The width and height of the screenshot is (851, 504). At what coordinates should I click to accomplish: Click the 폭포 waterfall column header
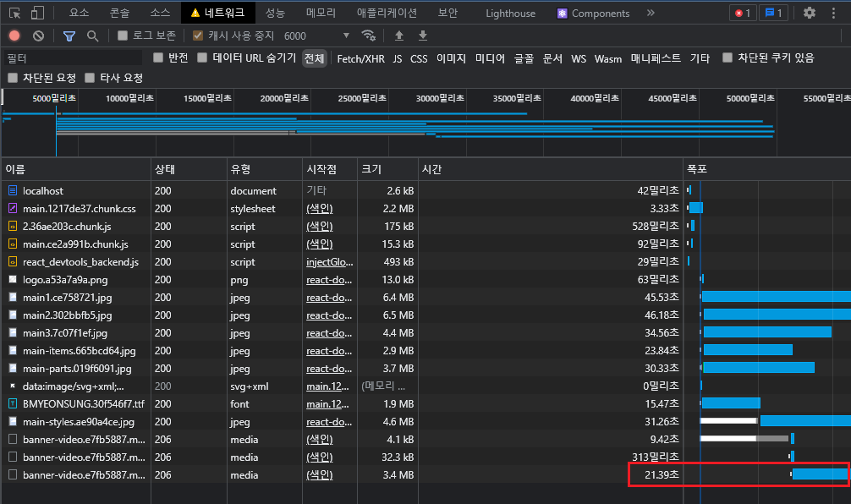[x=767, y=169]
